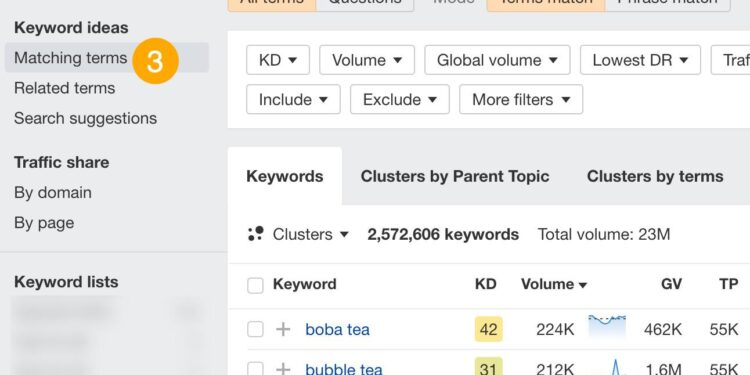Open the boba tea volume trend sparkline

(607, 327)
